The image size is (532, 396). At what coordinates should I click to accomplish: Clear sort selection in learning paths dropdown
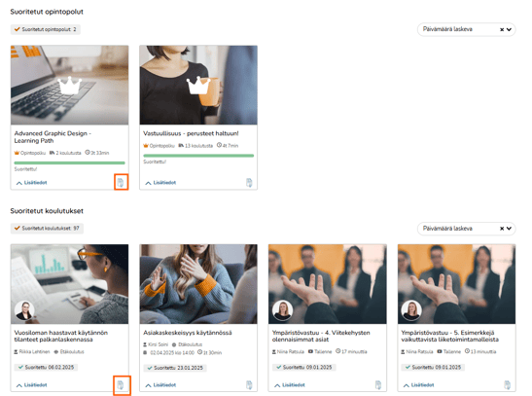502,29
